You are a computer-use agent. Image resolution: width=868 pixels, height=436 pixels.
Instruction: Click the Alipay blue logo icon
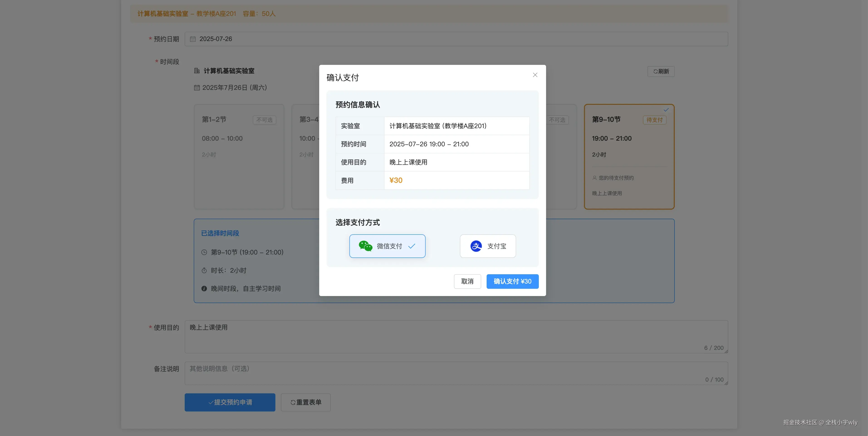point(476,246)
